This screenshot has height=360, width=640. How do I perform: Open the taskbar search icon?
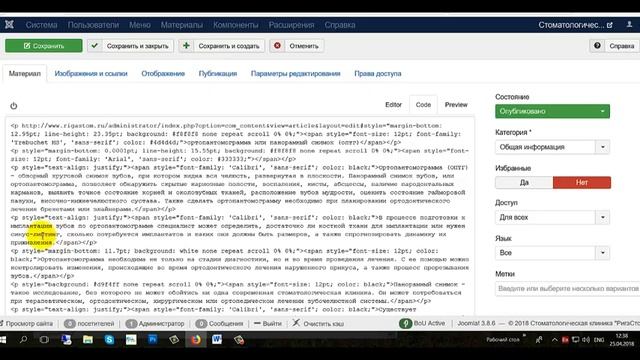click(x=24, y=340)
